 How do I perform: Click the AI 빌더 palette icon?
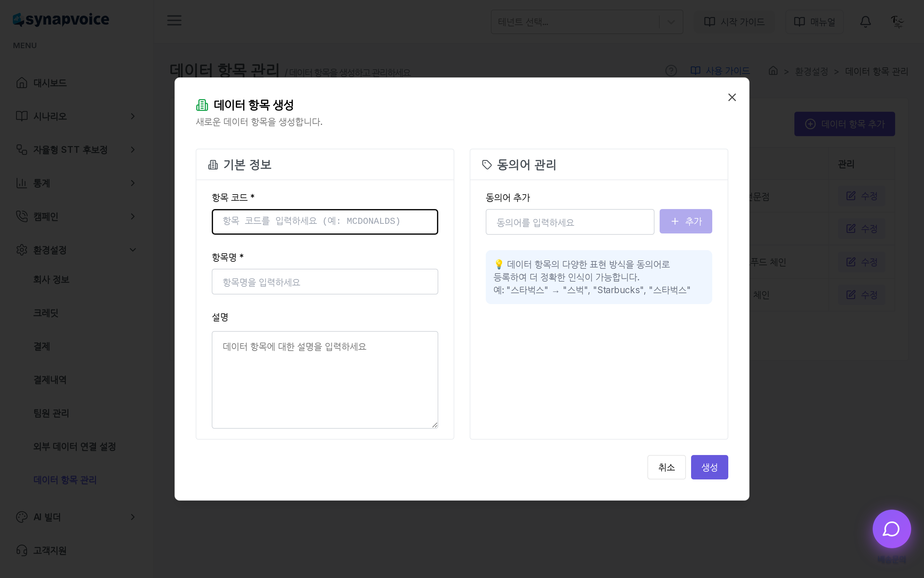[22, 517]
